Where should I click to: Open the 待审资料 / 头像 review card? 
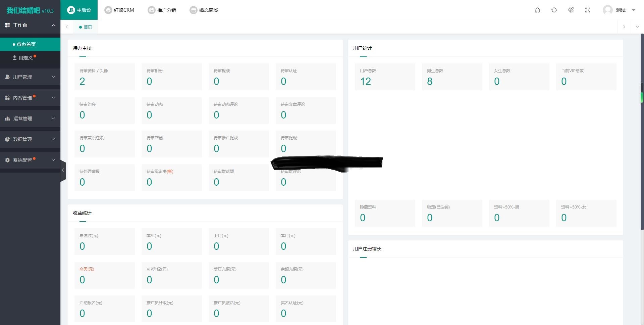[x=104, y=77]
